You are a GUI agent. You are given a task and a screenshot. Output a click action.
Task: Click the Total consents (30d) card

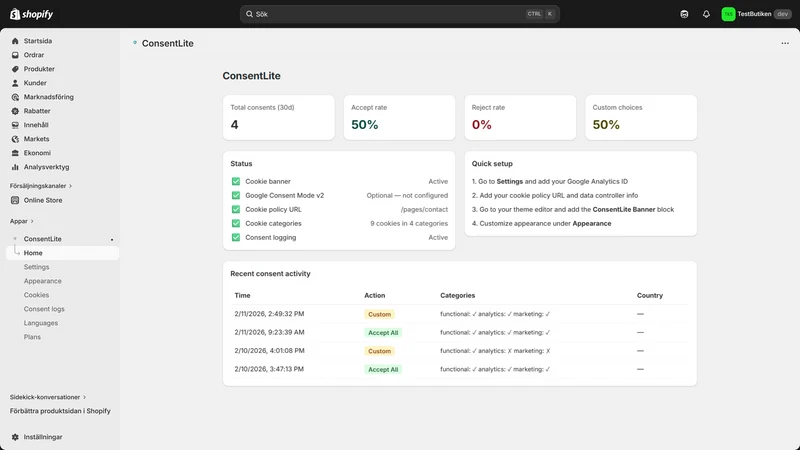click(279, 117)
